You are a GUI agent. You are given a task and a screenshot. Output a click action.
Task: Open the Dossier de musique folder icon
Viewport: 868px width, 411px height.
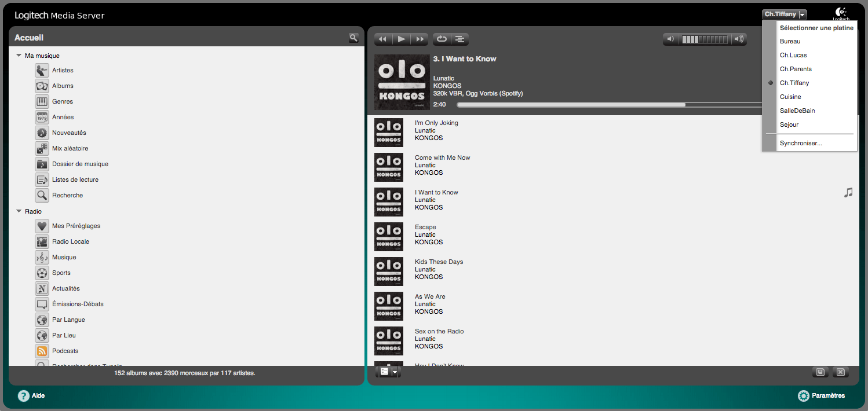42,164
